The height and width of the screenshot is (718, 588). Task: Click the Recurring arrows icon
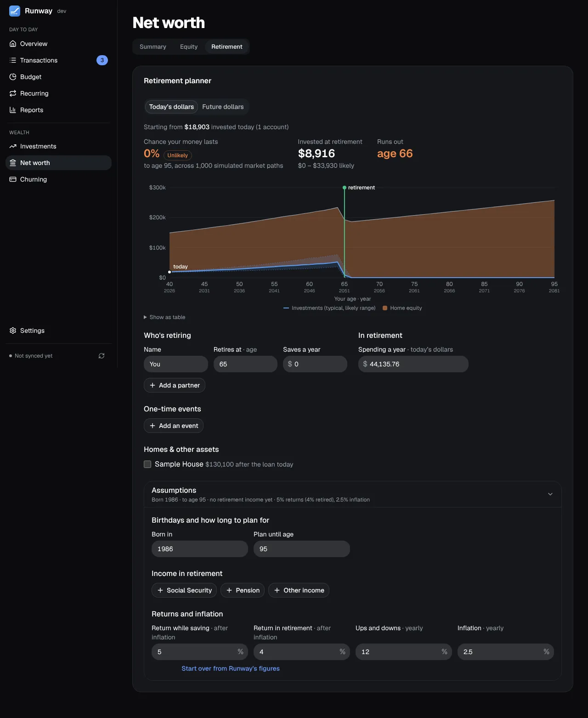point(13,93)
